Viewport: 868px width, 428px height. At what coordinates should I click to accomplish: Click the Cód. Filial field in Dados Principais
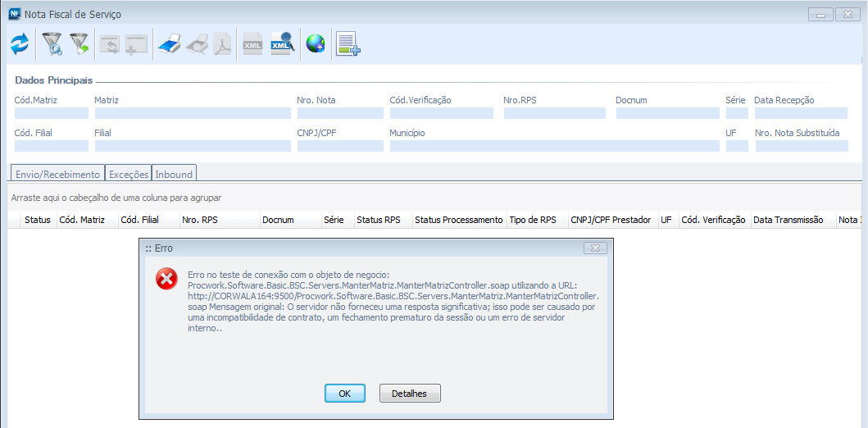pyautogui.click(x=52, y=146)
